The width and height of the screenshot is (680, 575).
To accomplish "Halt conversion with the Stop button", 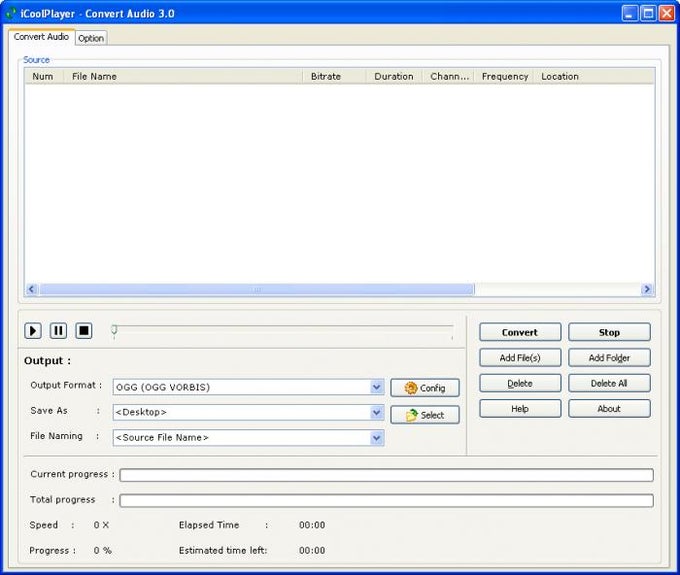I will click(x=609, y=332).
